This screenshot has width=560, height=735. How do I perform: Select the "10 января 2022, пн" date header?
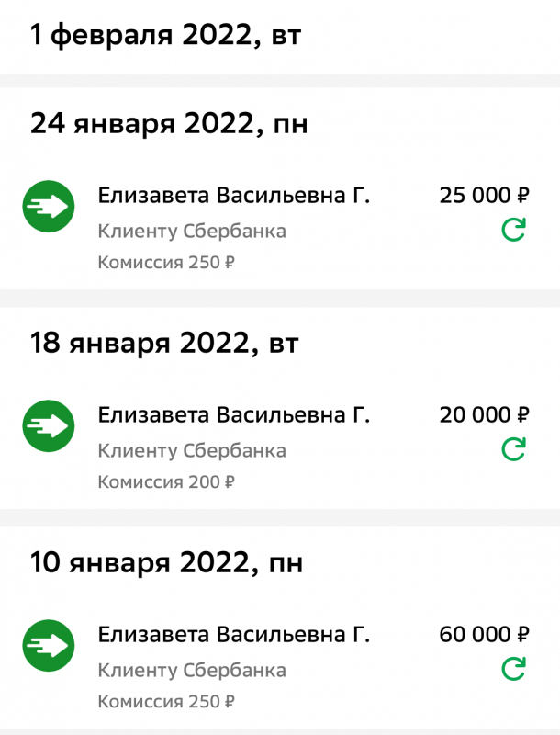[x=166, y=563]
